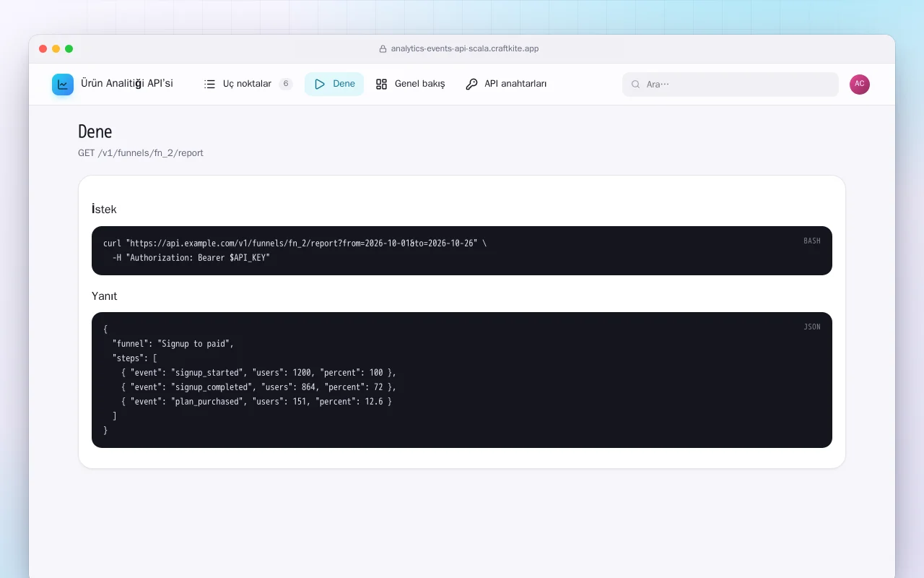Screen dimensions: 924x578
Task: Go to the Genel bakış tab
Action: click(x=410, y=84)
